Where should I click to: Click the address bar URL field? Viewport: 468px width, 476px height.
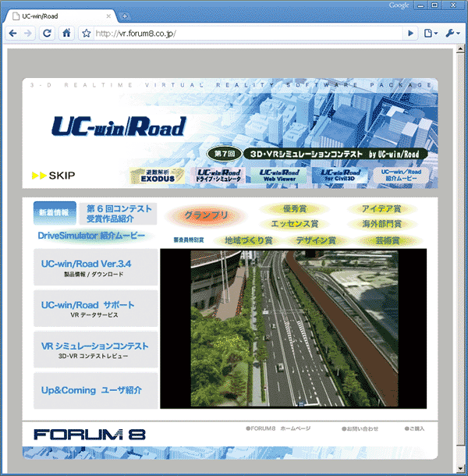[247, 34]
